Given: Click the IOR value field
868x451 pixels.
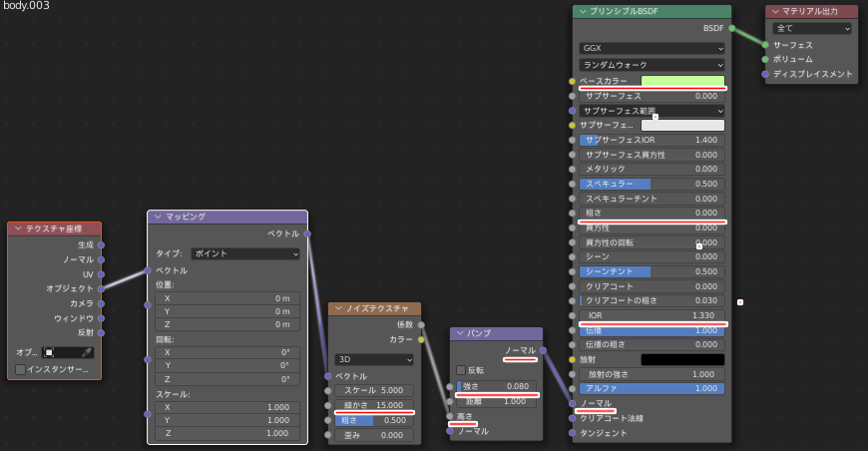Looking at the screenshot, I should (651, 315).
